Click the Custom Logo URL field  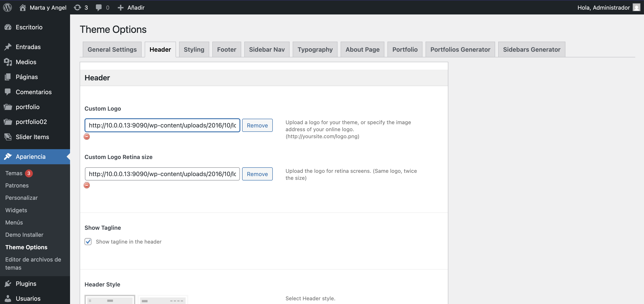162,125
